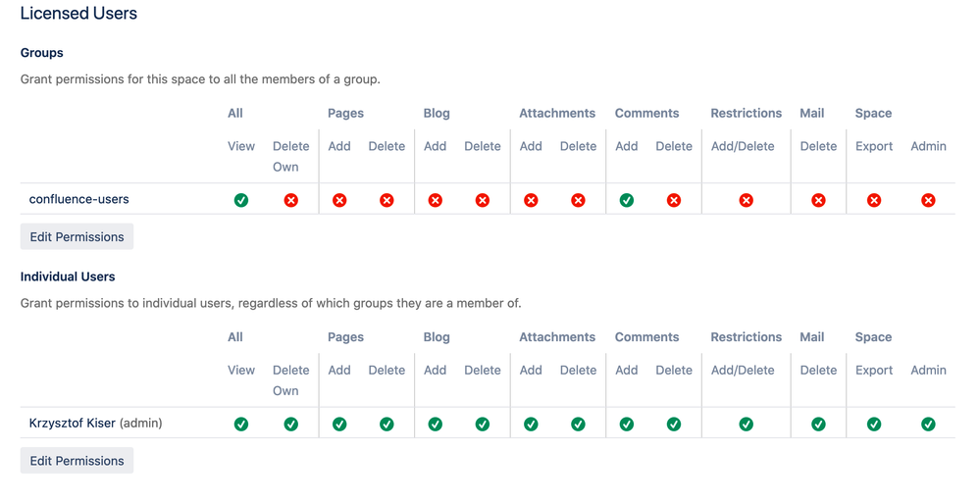Click red Pages Add icon for confluence-users
The height and width of the screenshot is (501, 980).
click(x=339, y=200)
